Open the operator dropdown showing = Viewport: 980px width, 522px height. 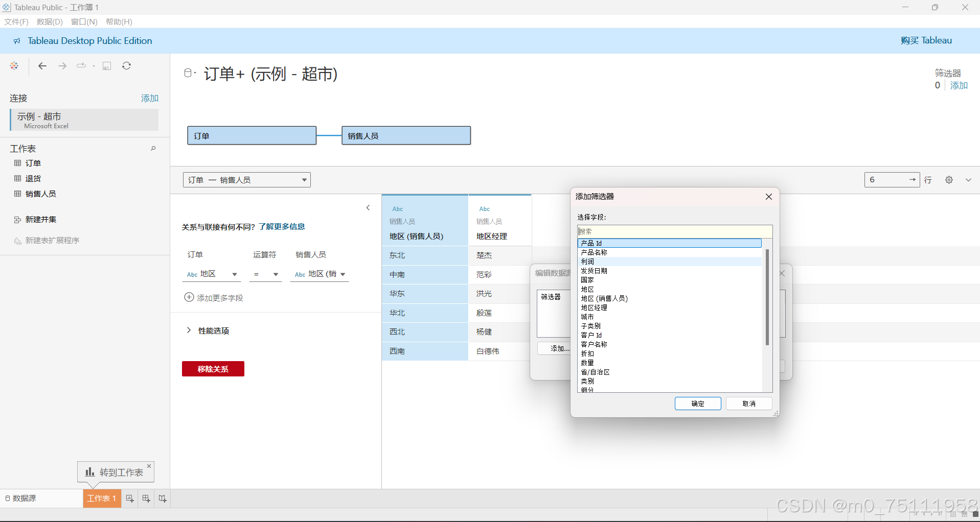click(x=266, y=274)
